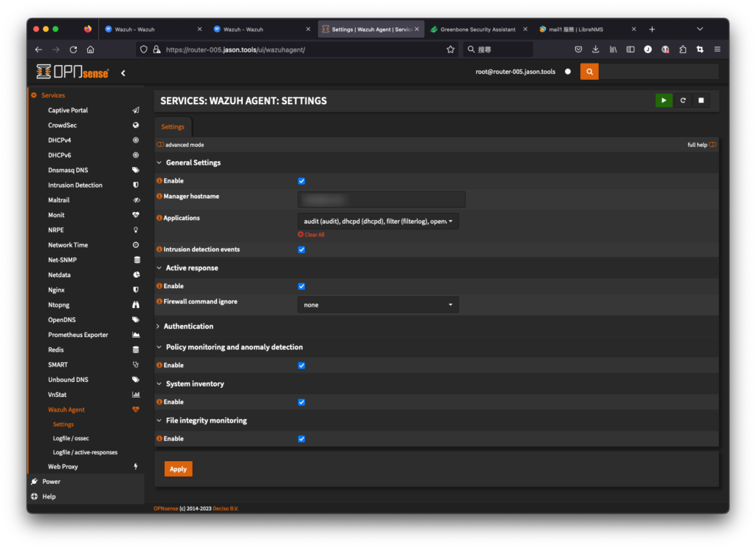
Task: Show info for Intrusion detection events
Action: pyautogui.click(x=159, y=250)
